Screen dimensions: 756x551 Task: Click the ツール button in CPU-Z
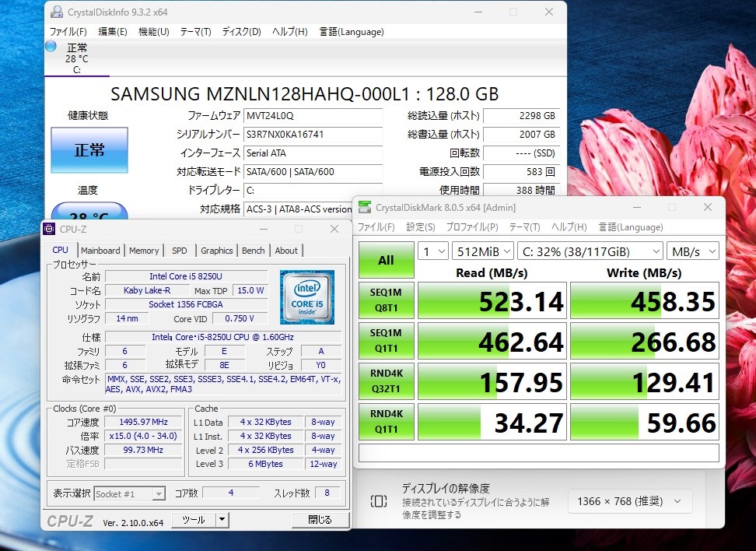194,520
